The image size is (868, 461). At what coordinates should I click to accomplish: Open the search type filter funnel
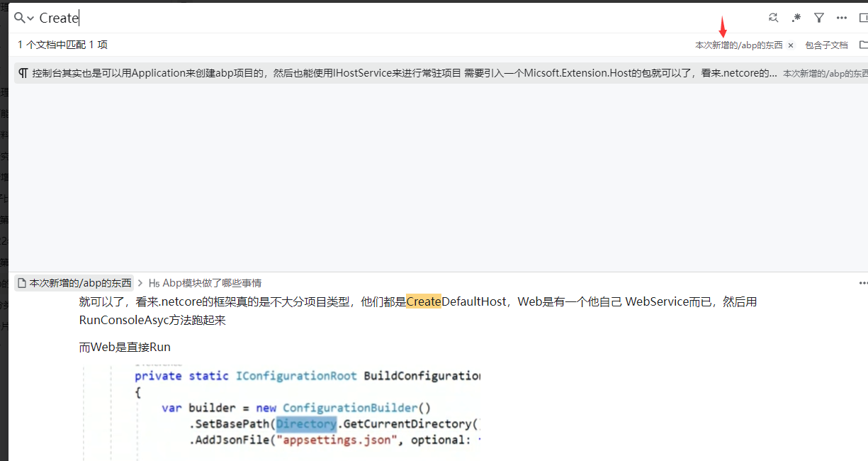tap(819, 18)
